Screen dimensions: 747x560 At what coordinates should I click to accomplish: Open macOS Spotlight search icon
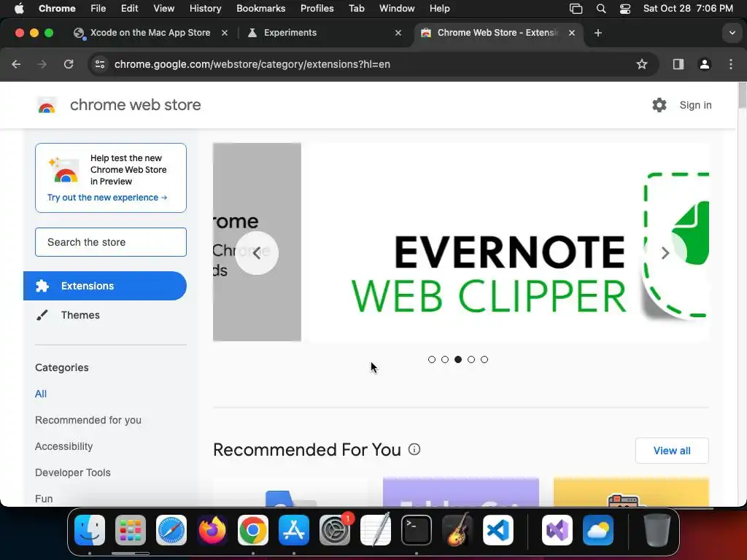tap(601, 9)
